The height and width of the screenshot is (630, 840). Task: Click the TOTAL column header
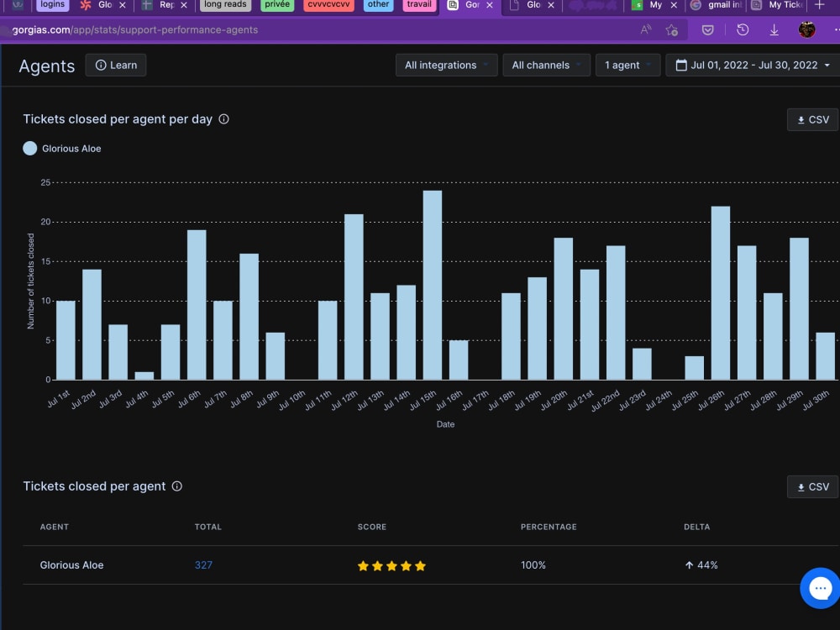[x=207, y=527]
